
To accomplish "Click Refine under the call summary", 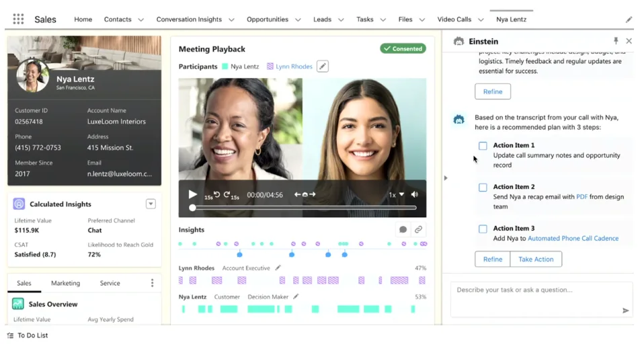I will coord(493,91).
